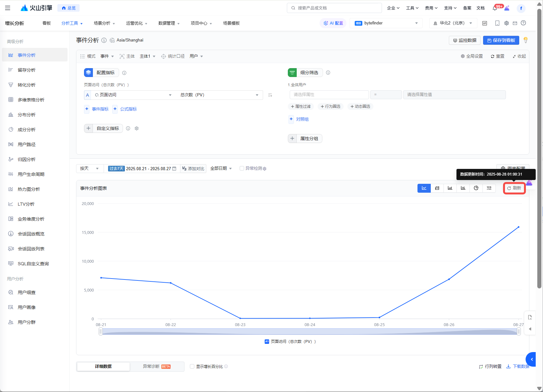The image size is (543, 392).
Task: Click the 留存分析 sidebar item
Action: click(35, 70)
